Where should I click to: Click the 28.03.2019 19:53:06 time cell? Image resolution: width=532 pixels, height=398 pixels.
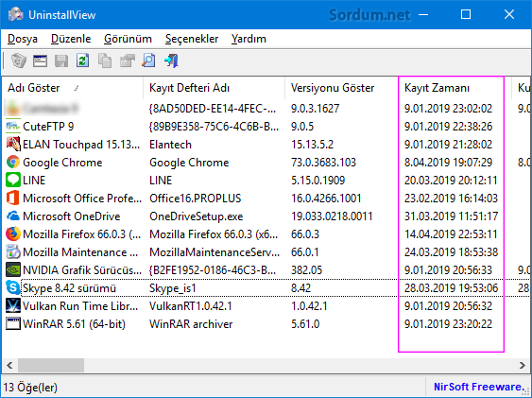coord(451,288)
